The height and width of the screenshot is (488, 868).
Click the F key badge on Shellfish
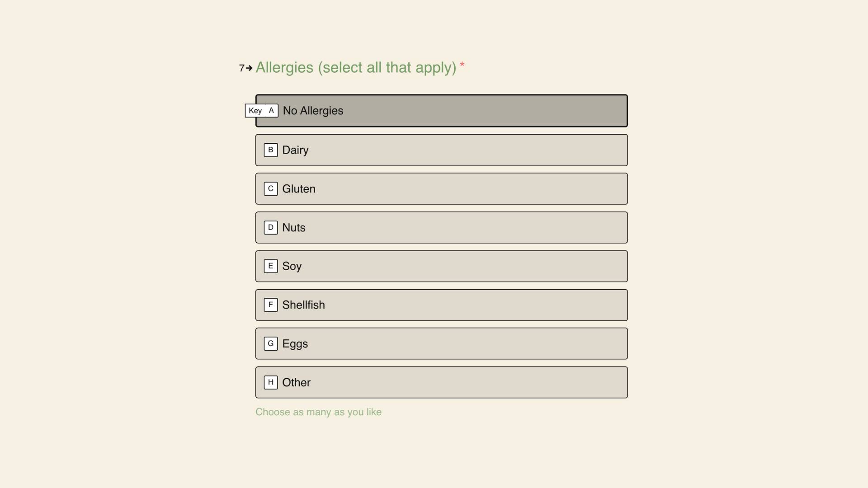270,305
